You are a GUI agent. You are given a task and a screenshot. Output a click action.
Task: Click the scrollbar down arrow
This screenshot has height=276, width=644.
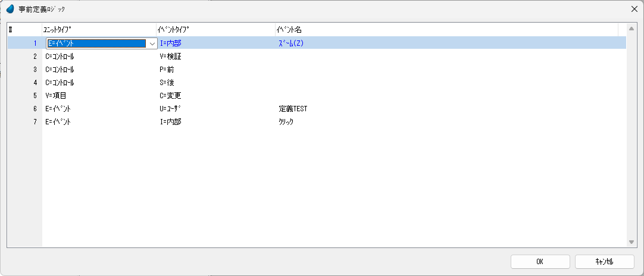click(632, 242)
